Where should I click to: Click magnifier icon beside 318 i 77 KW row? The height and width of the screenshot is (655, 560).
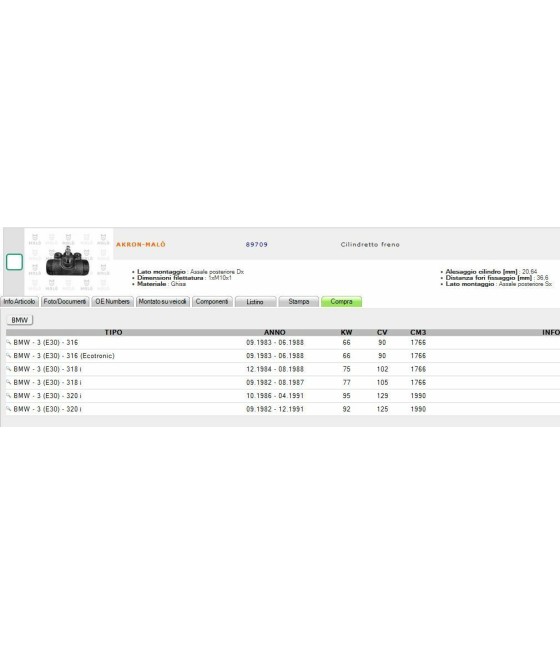pyautogui.click(x=8, y=382)
